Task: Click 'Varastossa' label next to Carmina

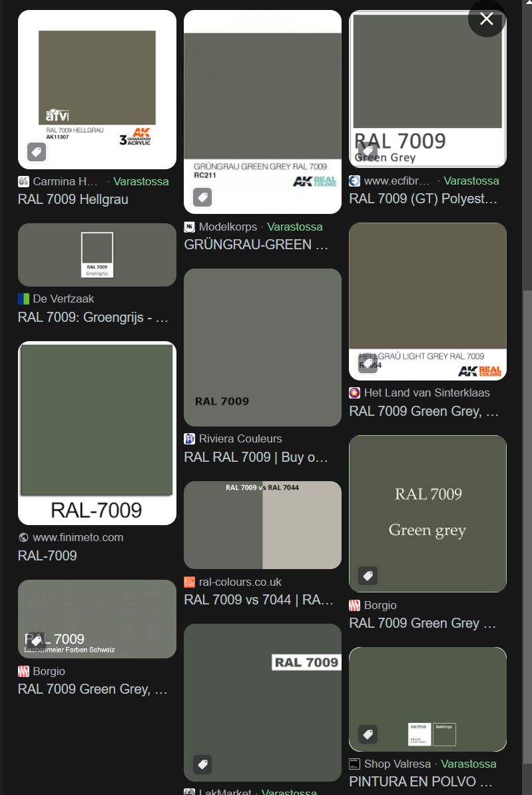Action: click(141, 181)
